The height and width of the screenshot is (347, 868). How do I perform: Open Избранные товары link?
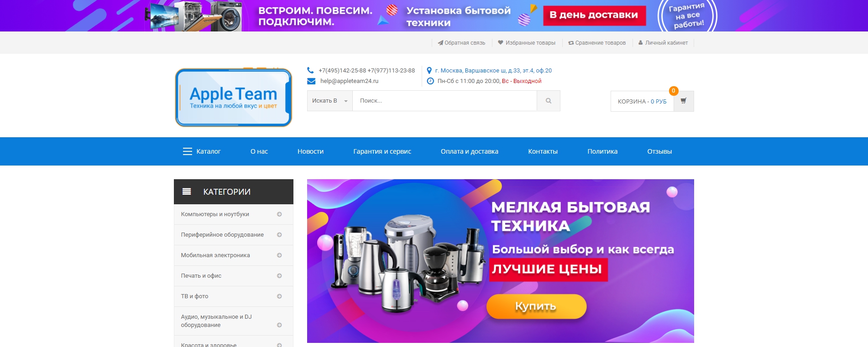527,43
